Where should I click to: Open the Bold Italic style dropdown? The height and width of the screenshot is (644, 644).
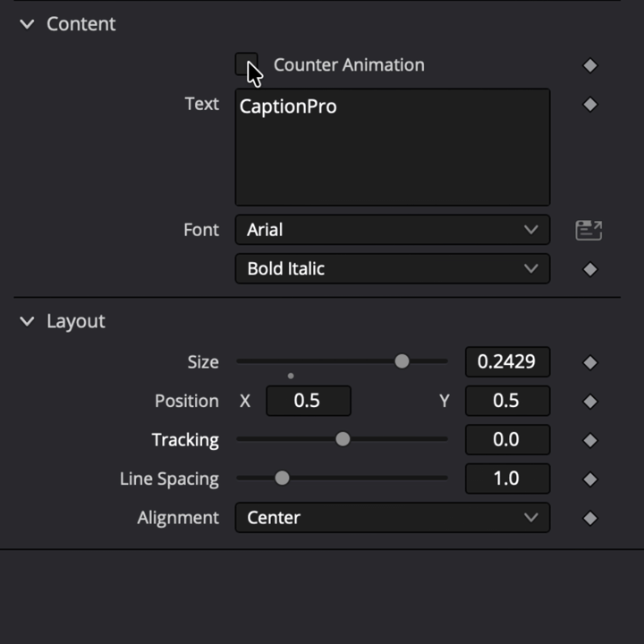[x=393, y=268]
